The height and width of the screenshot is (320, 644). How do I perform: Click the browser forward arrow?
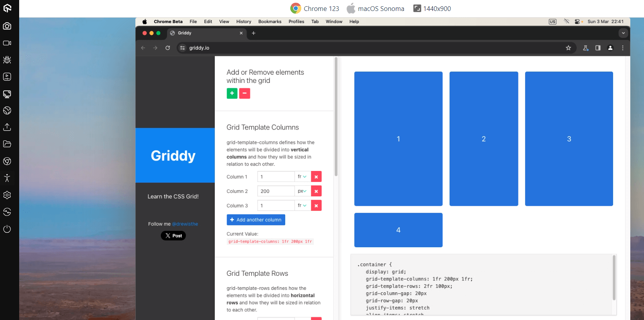[155, 48]
